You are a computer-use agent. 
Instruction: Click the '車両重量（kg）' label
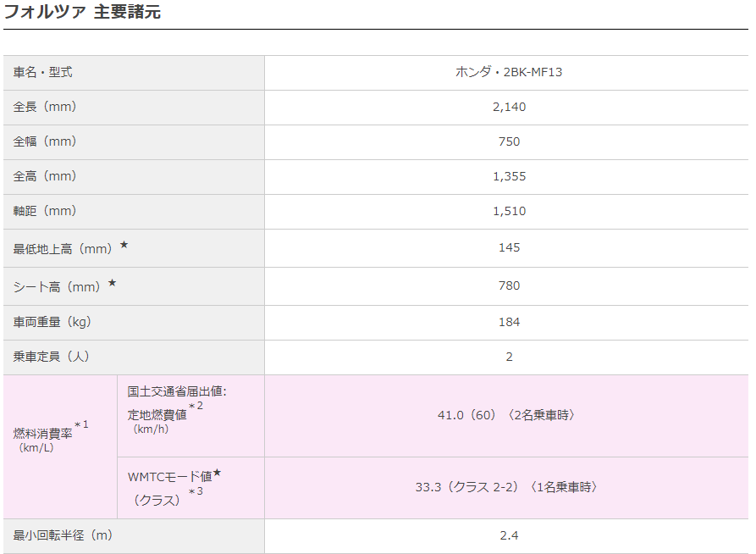pyautogui.click(x=52, y=322)
